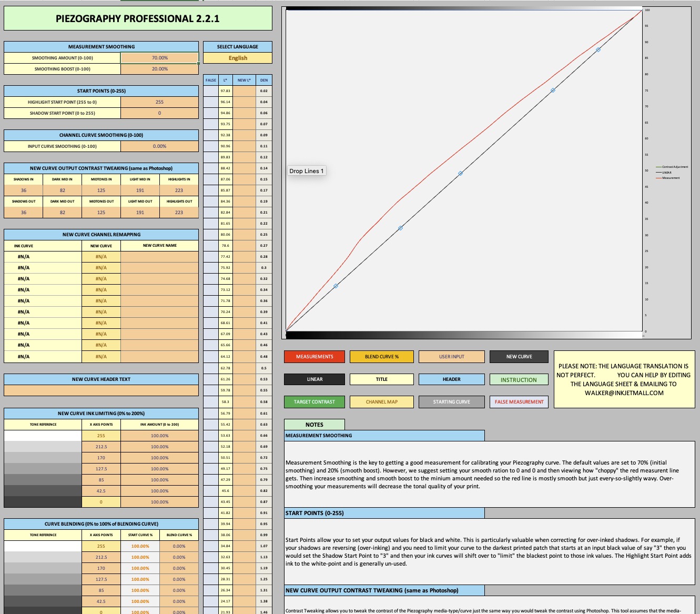
Task: Click the green INSTRUCTION color key
Action: pyautogui.click(x=519, y=379)
